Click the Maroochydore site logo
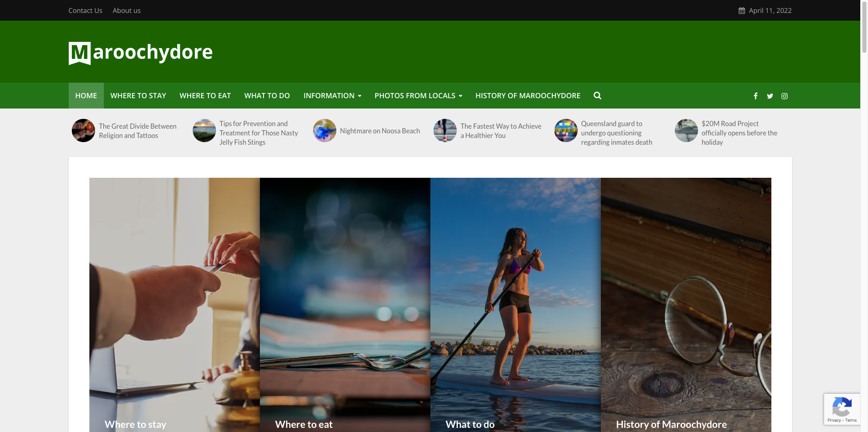Viewport: 868px width, 432px height. (141, 53)
